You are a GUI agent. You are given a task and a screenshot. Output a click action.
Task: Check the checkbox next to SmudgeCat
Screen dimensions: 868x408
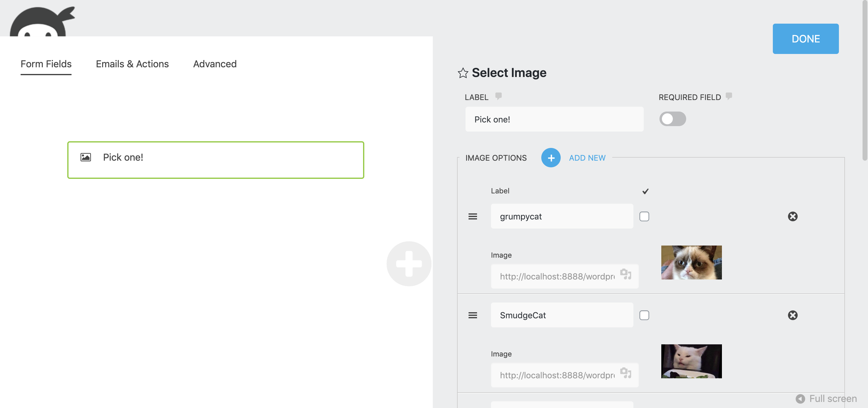click(x=645, y=315)
